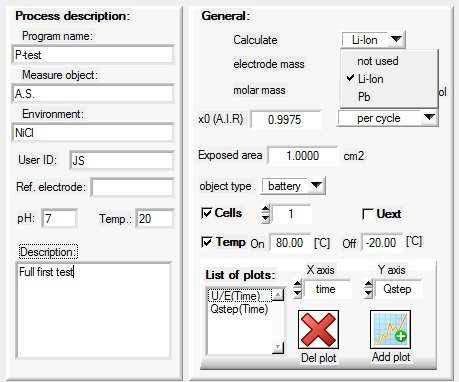
Task: Click inside the Description text area
Action: pyautogui.click(x=93, y=311)
